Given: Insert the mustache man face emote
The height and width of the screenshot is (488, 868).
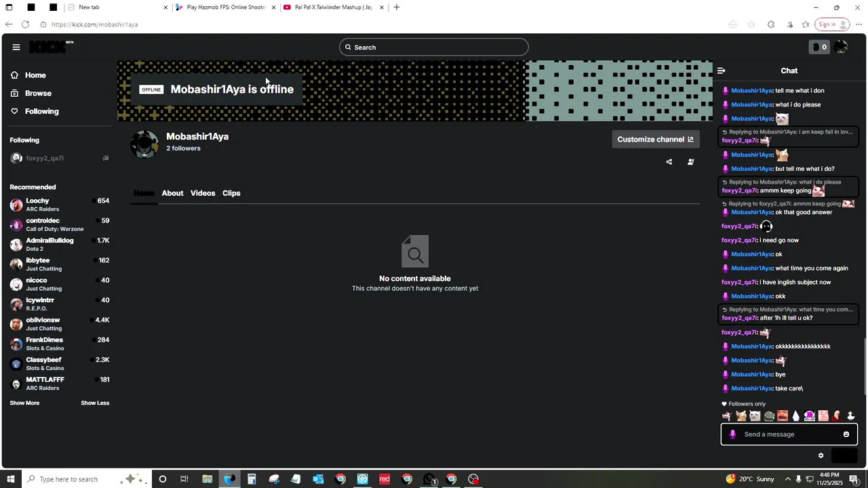Looking at the screenshot, I should pyautogui.click(x=783, y=415).
